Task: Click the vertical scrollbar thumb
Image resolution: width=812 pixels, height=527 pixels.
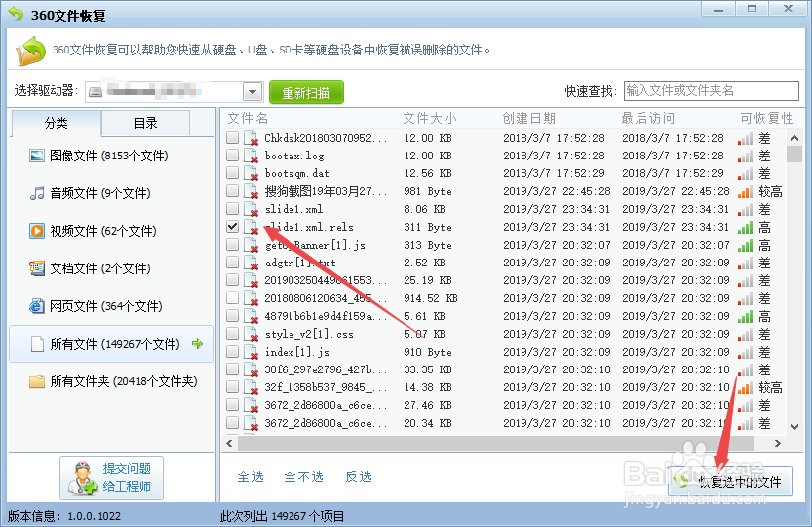Action: point(794,155)
